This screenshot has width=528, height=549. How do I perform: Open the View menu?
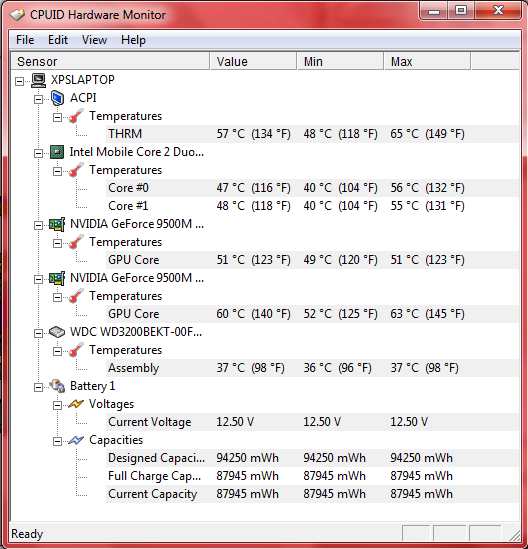(94, 40)
